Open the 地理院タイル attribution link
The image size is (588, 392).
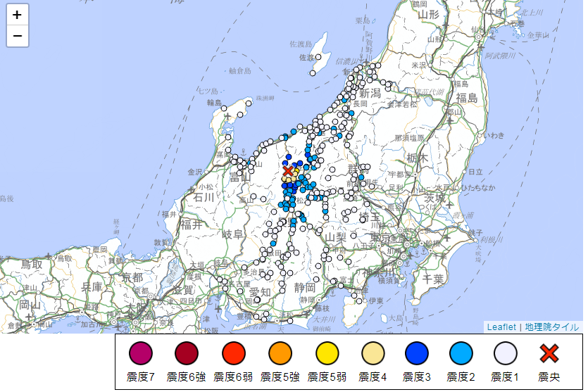pyautogui.click(x=551, y=327)
